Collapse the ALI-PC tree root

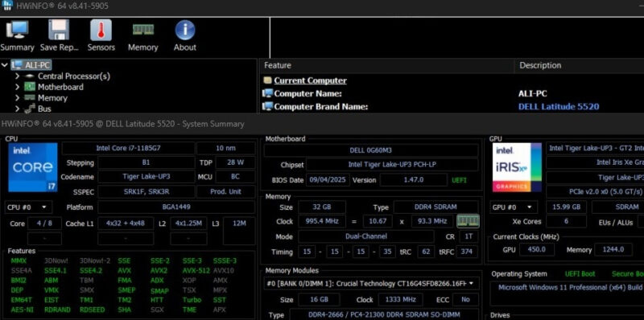[x=5, y=65]
